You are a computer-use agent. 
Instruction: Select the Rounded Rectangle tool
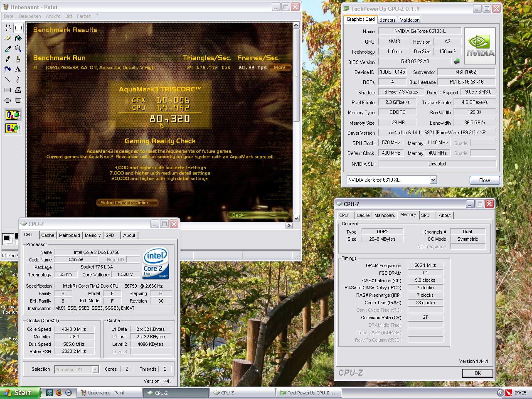18,100
